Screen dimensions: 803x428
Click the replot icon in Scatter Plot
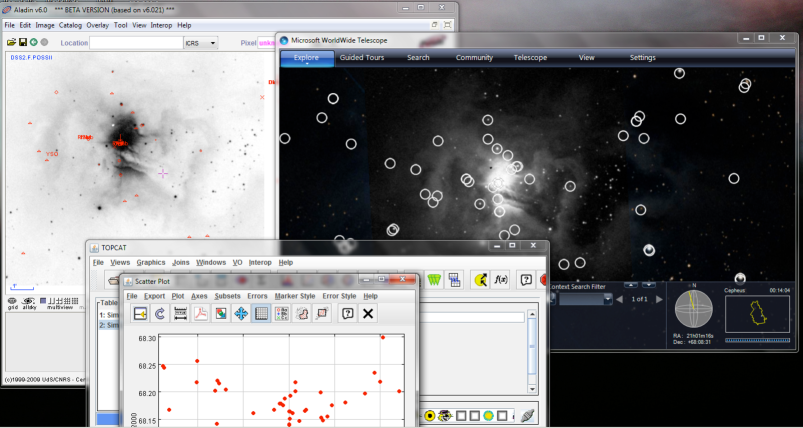coord(159,314)
